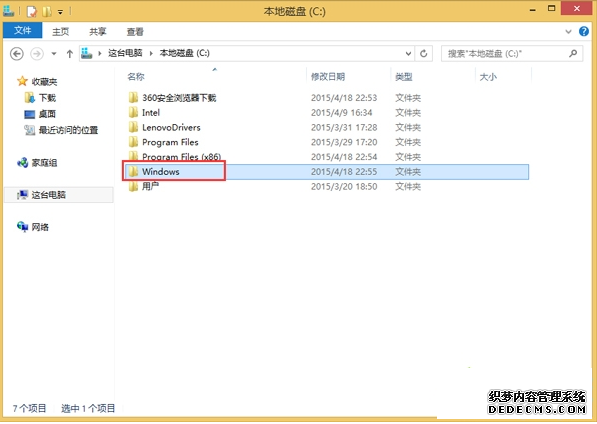Switch to the 主页 ribbon tab
Viewport: 597px width, 424px height.
61,32
